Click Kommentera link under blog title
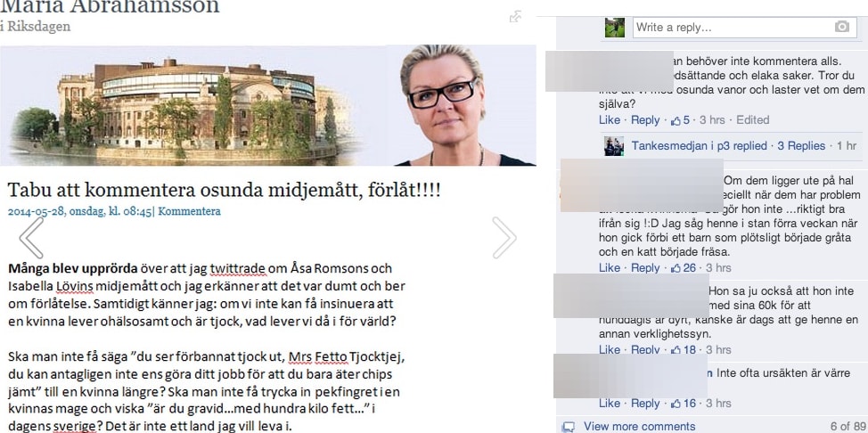Screen dimensions: 868x433 click(189, 211)
